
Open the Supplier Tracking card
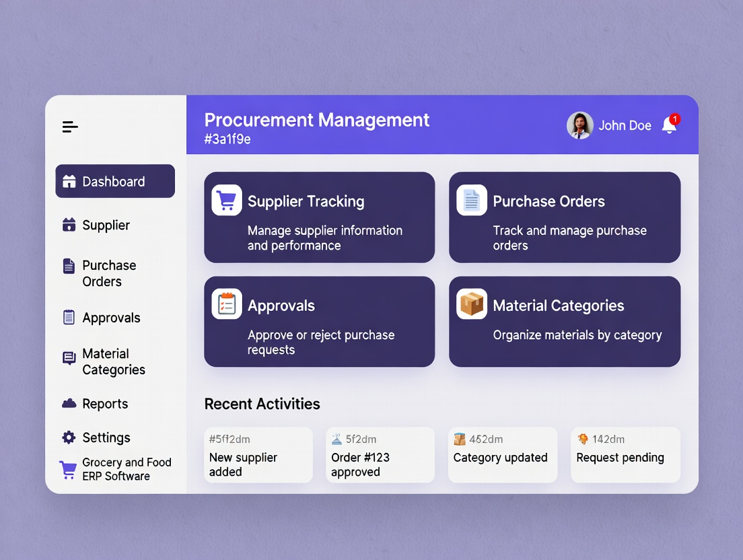[x=319, y=217]
